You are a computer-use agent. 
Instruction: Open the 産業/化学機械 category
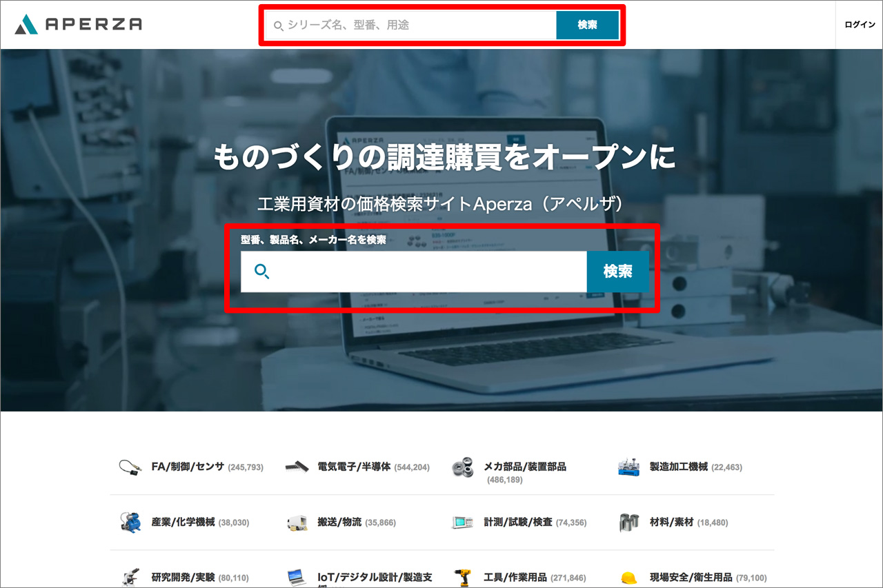tap(183, 523)
